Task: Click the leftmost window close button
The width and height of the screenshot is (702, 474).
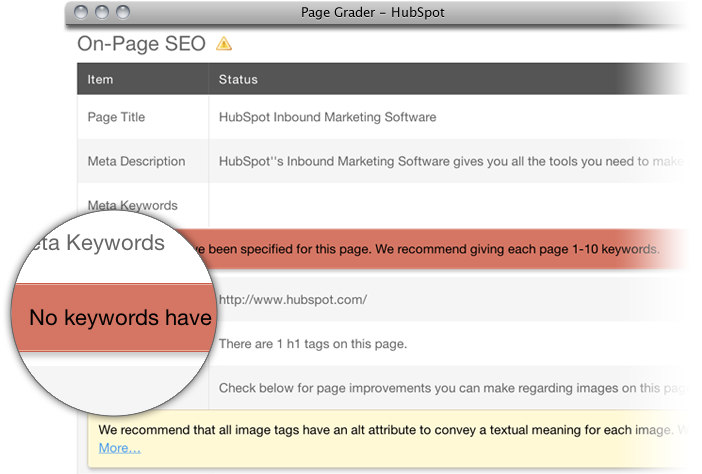Action: click(x=81, y=12)
